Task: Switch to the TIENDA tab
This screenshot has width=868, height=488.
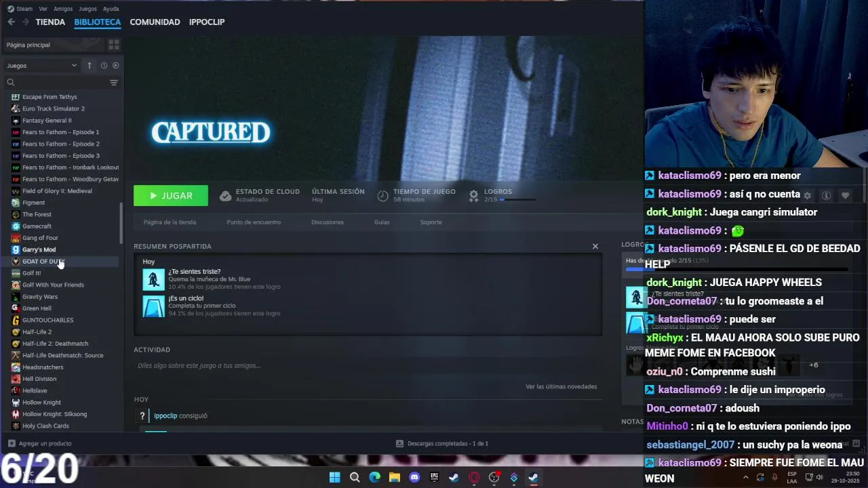Action: coord(50,22)
